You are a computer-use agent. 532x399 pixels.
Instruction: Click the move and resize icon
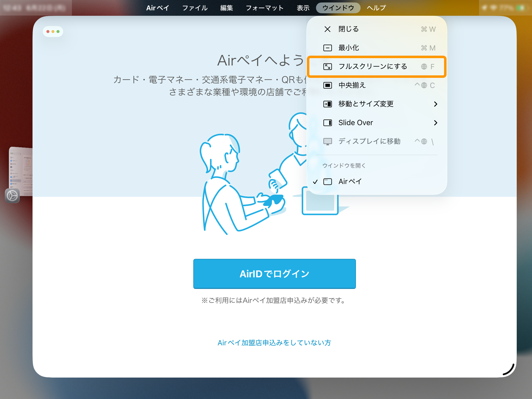327,104
